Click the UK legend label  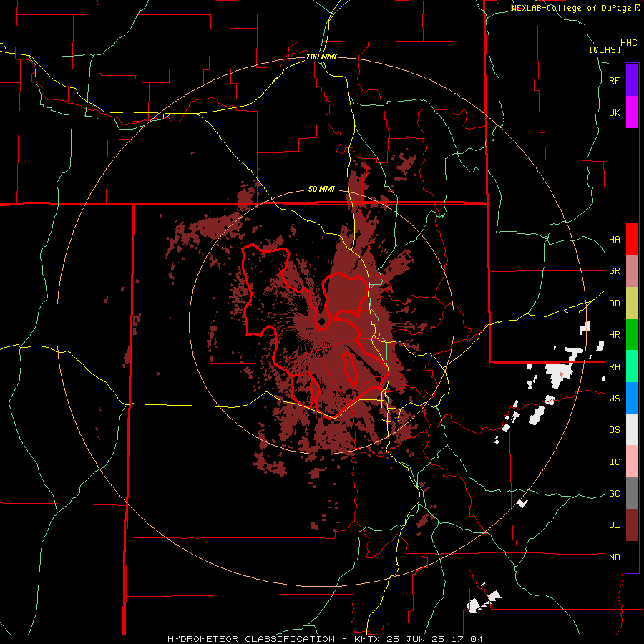614,112
